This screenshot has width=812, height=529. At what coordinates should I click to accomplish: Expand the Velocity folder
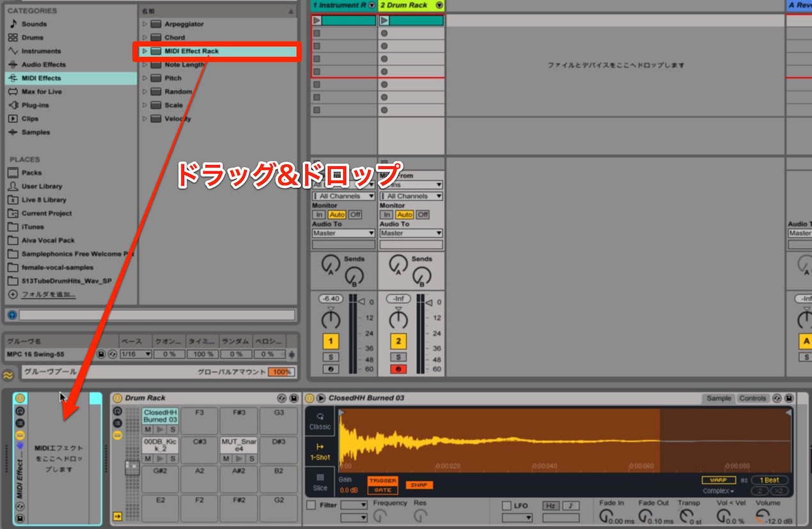coord(144,118)
